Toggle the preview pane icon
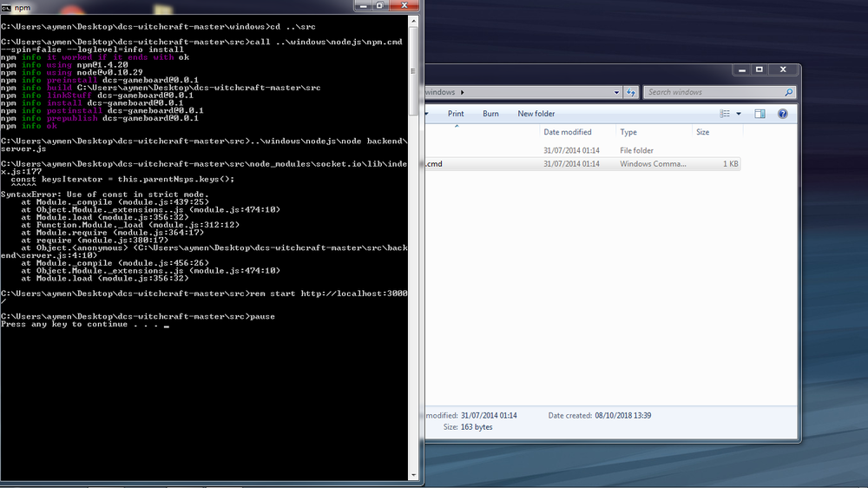Screen dimensions: 868x488 tap(760, 114)
